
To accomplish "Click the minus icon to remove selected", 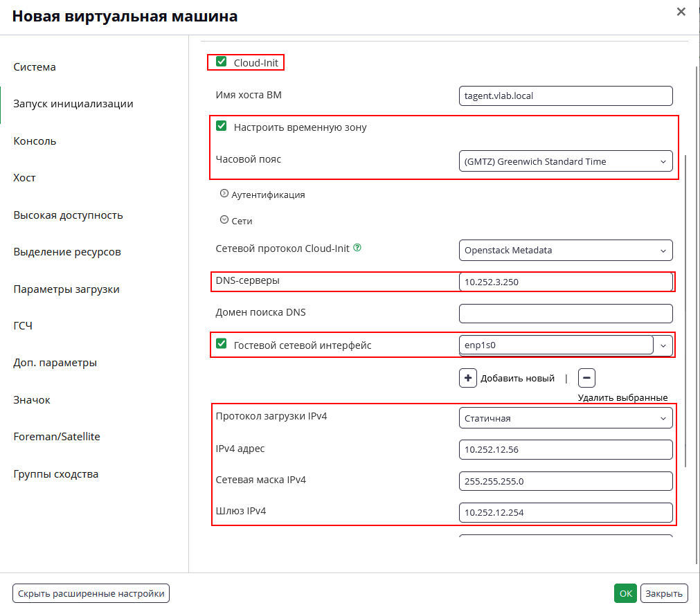I will (x=586, y=378).
